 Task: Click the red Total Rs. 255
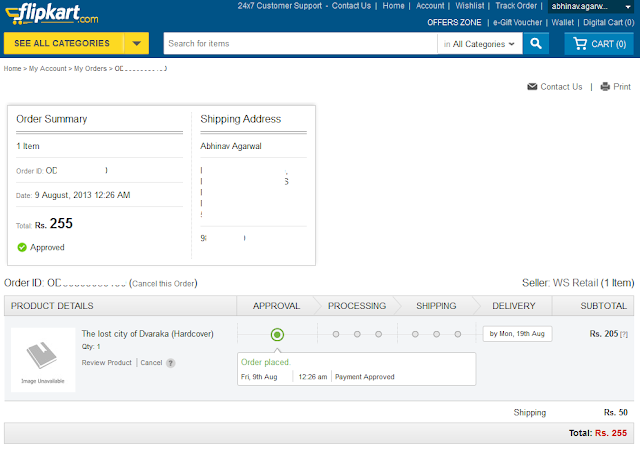pyautogui.click(x=611, y=433)
